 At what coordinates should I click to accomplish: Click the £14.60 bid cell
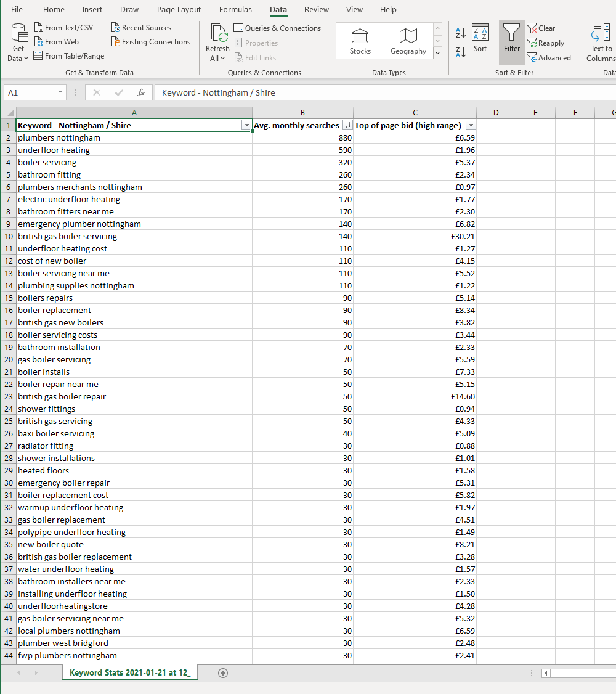[415, 396]
